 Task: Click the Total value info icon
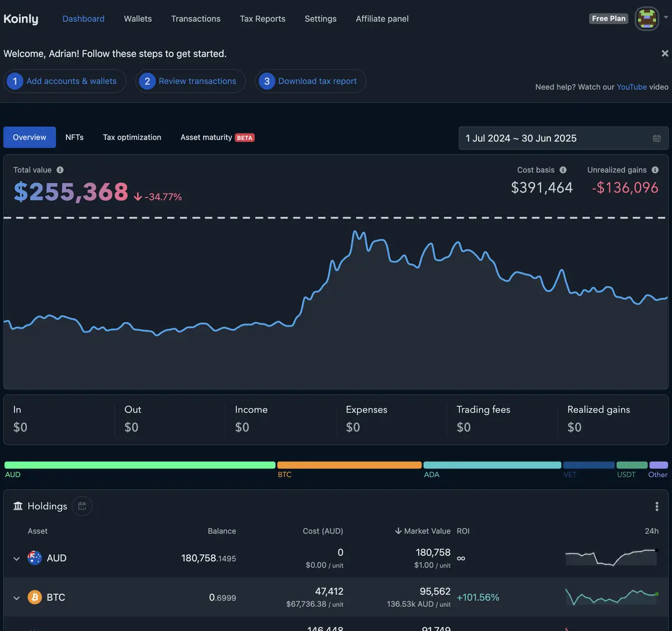pyautogui.click(x=60, y=170)
